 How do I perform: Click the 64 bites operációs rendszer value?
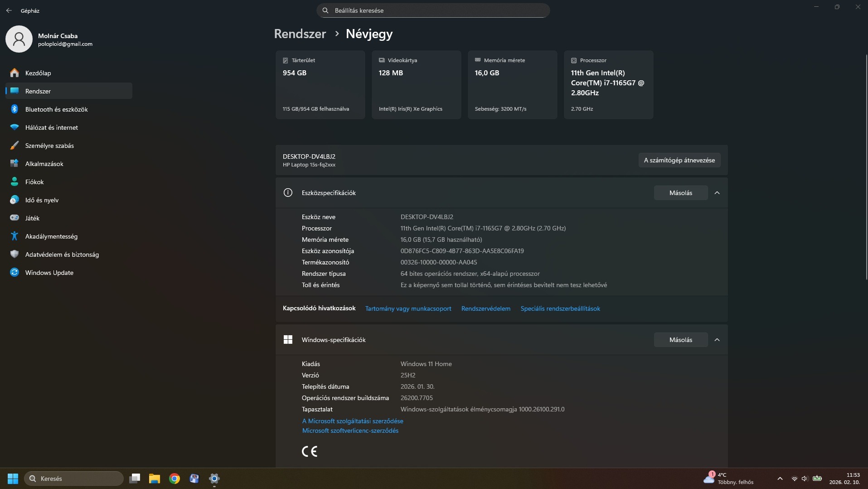[x=470, y=274]
